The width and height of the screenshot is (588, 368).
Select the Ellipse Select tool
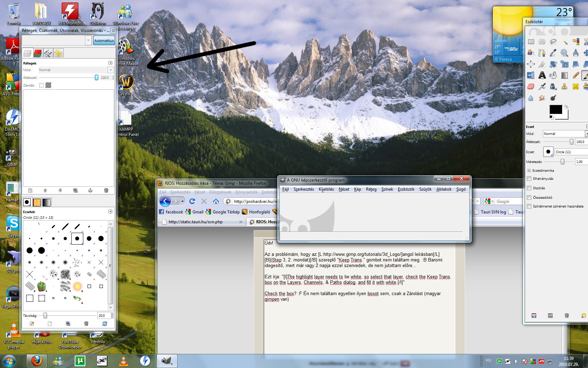pyautogui.click(x=542, y=42)
